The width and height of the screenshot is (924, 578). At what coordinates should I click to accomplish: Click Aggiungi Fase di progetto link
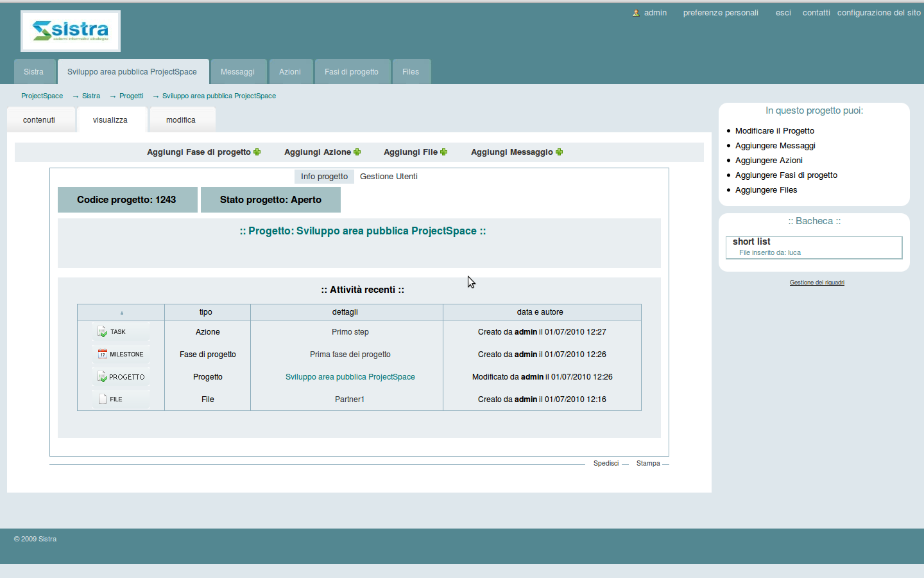pyautogui.click(x=199, y=152)
